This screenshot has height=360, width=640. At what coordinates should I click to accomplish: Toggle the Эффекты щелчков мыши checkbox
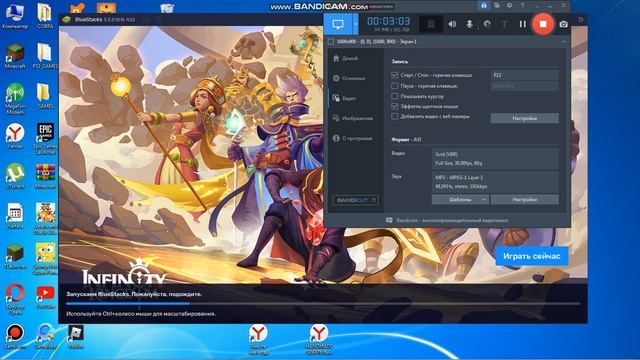394,106
